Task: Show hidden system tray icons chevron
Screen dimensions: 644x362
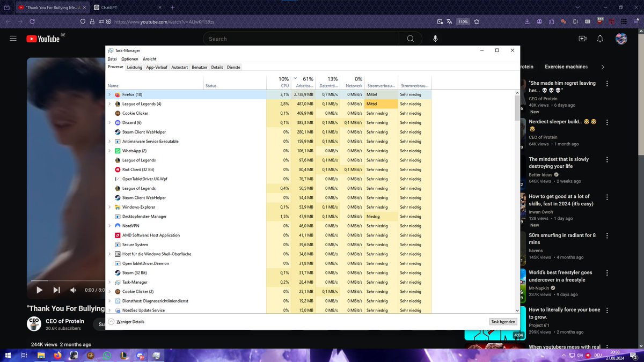Action: pyautogui.click(x=563, y=355)
